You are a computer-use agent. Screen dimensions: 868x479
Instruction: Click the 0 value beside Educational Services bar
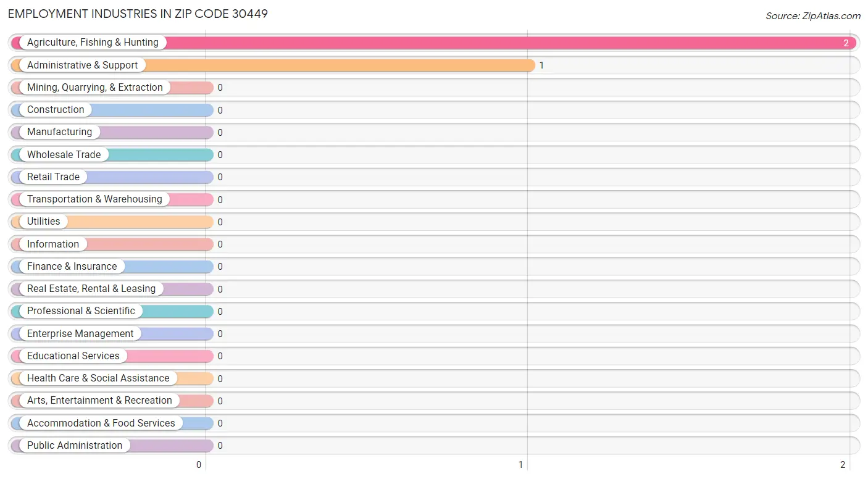click(220, 356)
